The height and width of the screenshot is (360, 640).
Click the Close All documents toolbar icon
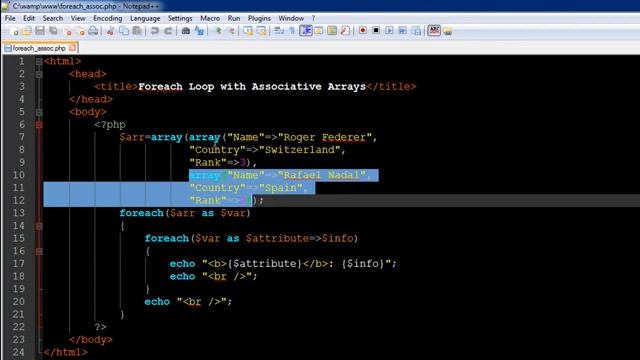tap(80, 31)
